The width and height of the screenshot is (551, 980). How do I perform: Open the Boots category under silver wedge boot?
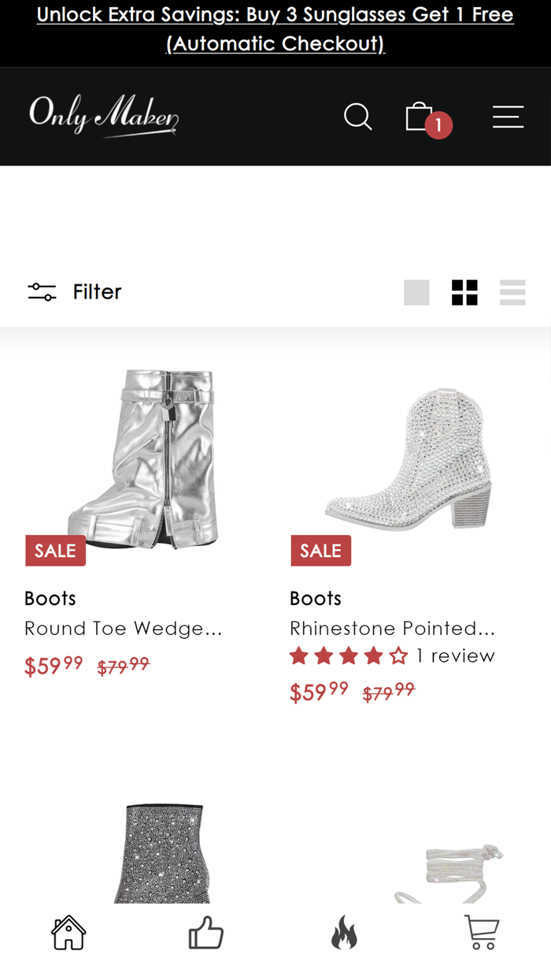(50, 598)
